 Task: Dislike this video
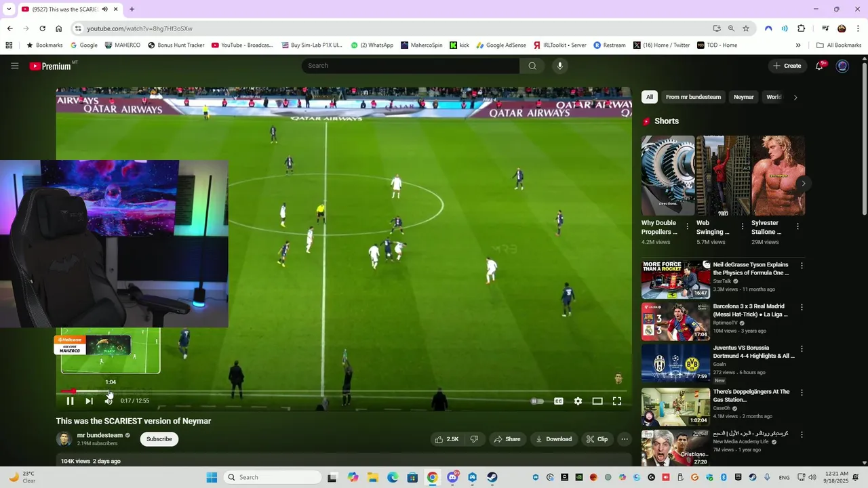474,439
